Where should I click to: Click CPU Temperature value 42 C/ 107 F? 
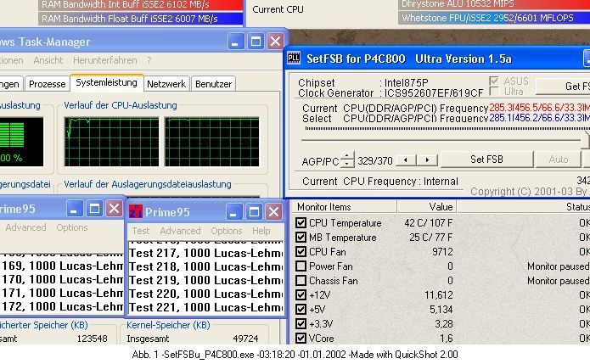pyautogui.click(x=428, y=222)
